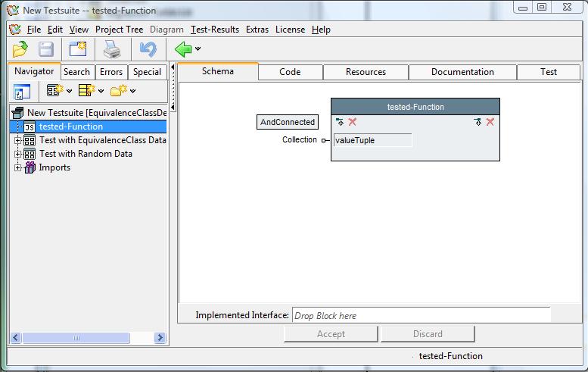Open the green back arrow history dropdown

(198, 50)
